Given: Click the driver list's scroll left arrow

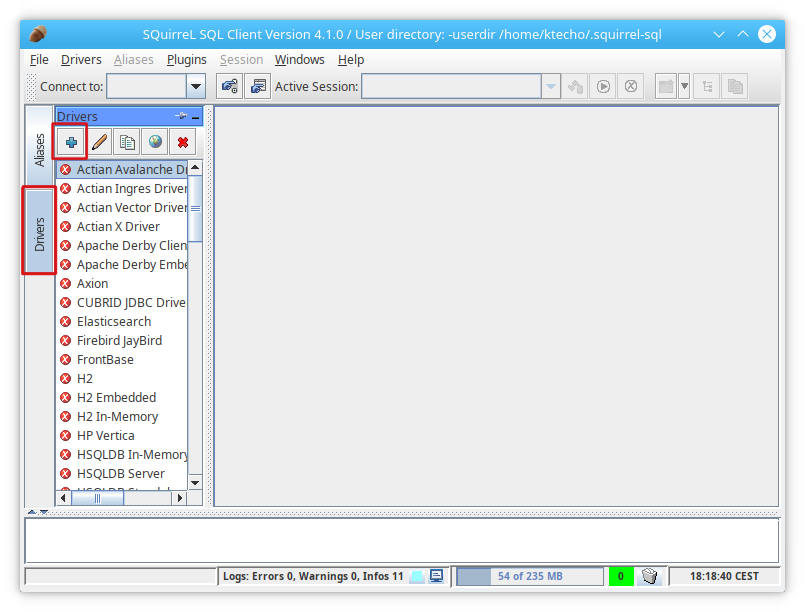Looking at the screenshot, I should click(63, 498).
